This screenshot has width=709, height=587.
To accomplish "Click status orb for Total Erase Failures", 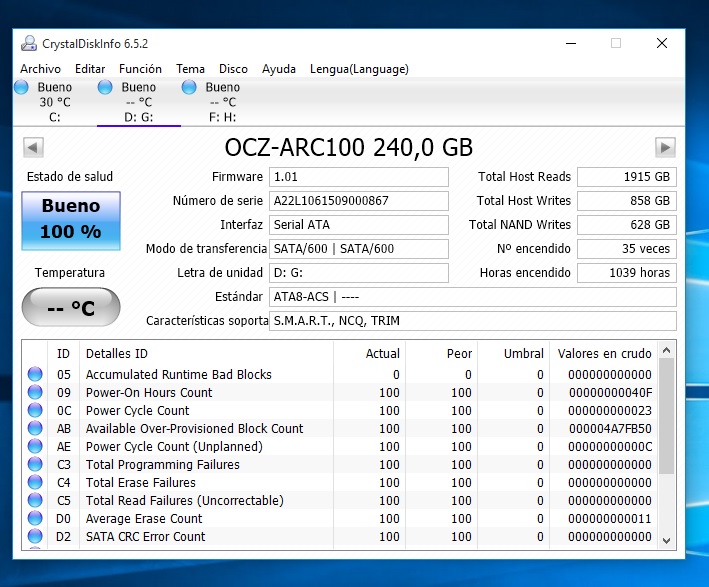I will 35,483.
